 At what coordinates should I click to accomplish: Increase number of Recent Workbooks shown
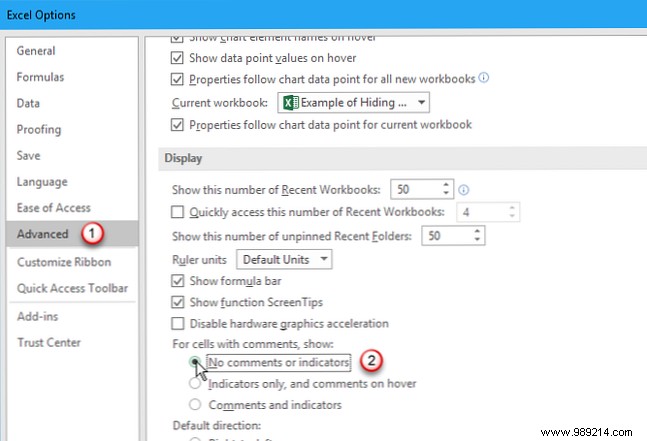pos(446,185)
